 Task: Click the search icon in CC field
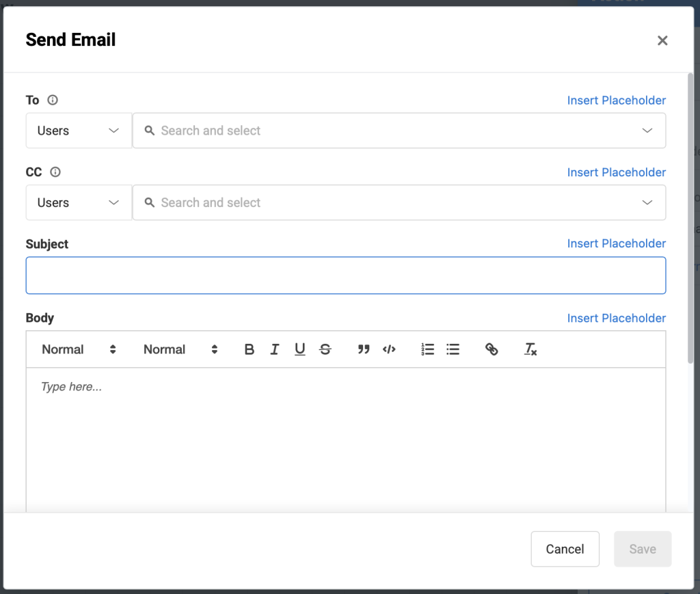[x=150, y=202]
